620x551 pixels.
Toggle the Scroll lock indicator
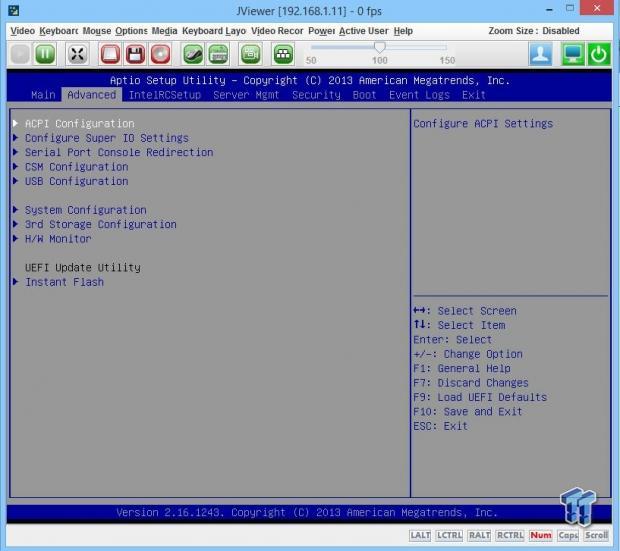point(596,535)
